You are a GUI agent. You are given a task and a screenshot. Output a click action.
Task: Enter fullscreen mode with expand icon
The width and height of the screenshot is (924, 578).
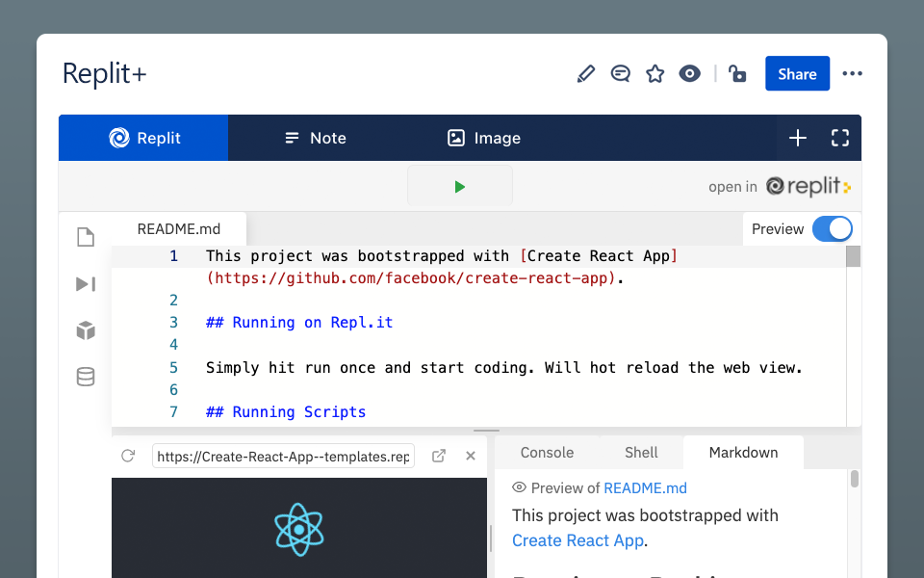pyautogui.click(x=840, y=138)
